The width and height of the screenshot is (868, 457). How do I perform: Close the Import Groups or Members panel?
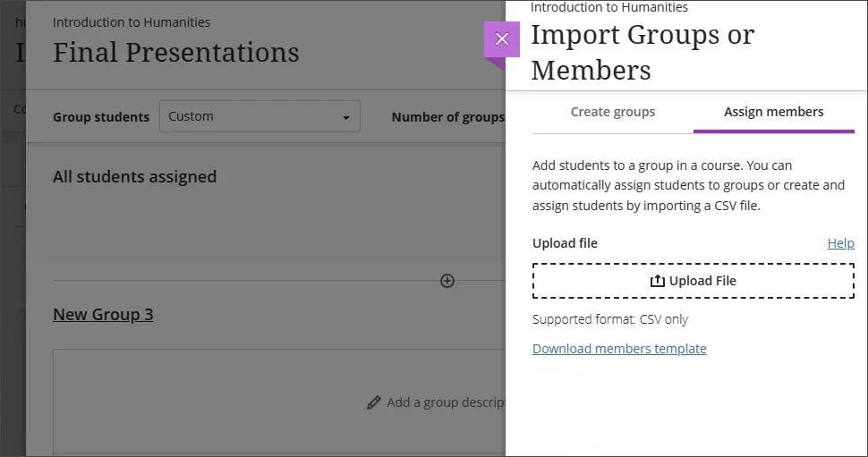click(501, 39)
